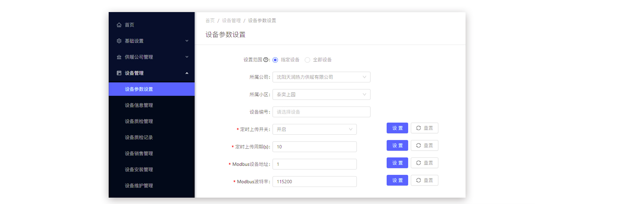Open the 所属公司 dropdown
Screen dimensions: 644x204
[321, 77]
